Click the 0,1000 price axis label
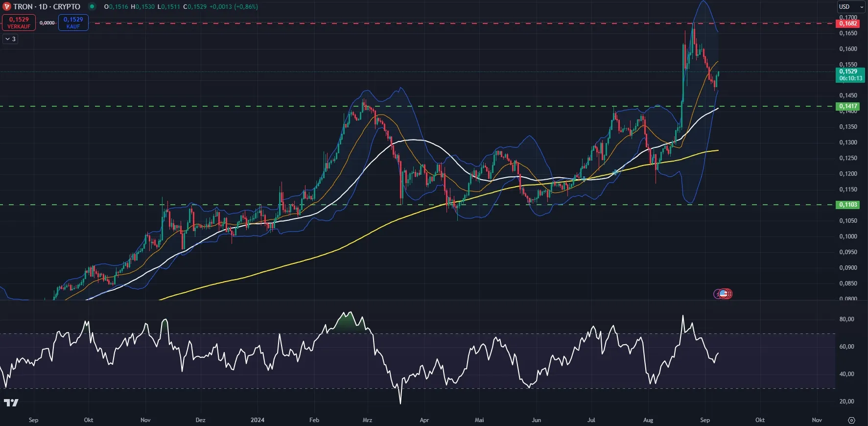The height and width of the screenshot is (426, 868). click(x=848, y=237)
